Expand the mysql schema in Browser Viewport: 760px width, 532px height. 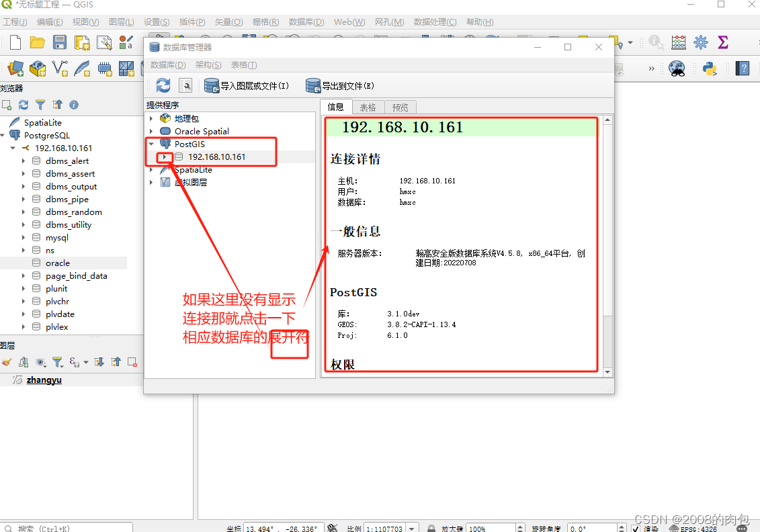(24, 237)
